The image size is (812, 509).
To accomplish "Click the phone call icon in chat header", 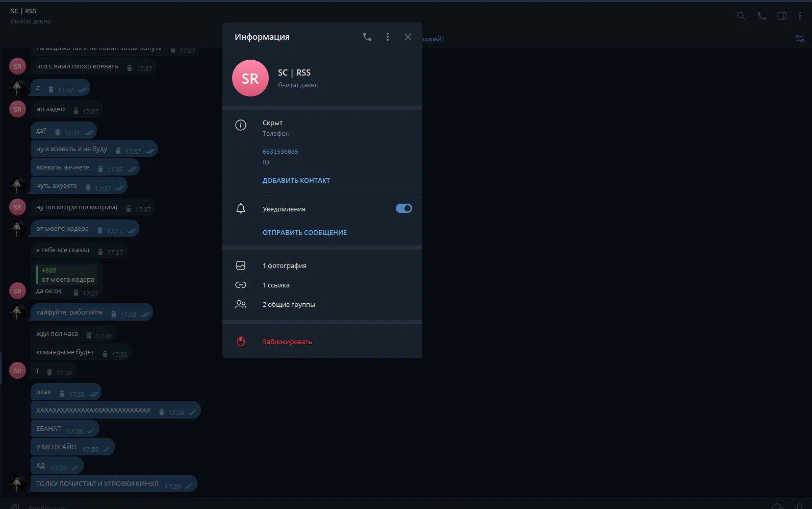I will click(x=762, y=16).
